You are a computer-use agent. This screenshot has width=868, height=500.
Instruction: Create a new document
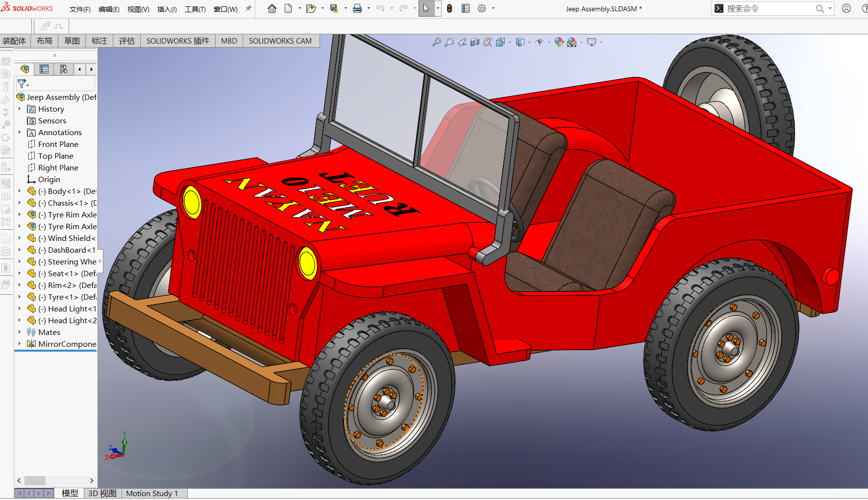click(x=288, y=8)
